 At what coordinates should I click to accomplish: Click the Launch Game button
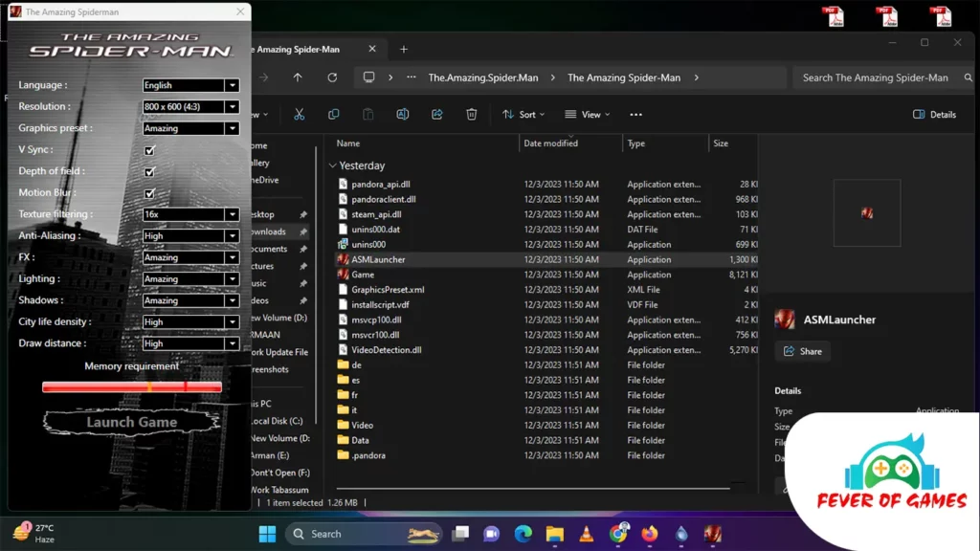point(131,422)
